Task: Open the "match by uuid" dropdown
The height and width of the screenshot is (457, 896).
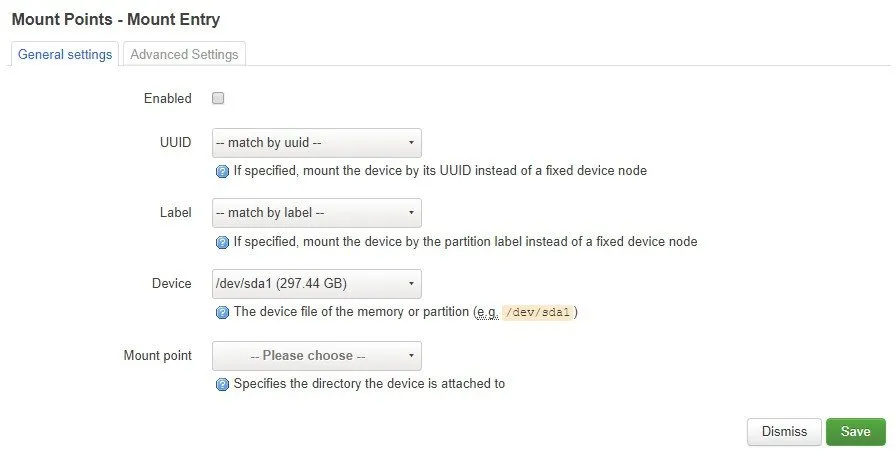Action: tap(316, 142)
